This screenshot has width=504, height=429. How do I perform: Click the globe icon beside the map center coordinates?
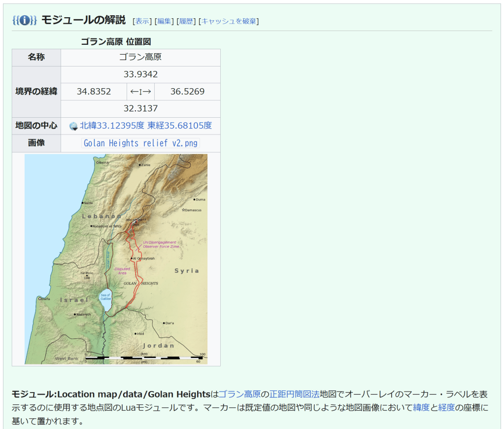pyautogui.click(x=73, y=126)
